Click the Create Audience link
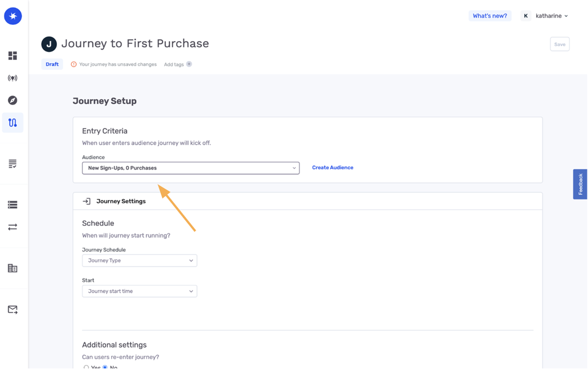 pos(332,168)
